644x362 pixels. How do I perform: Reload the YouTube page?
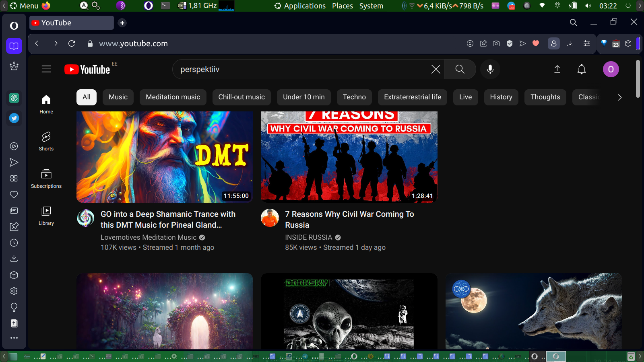72,43
